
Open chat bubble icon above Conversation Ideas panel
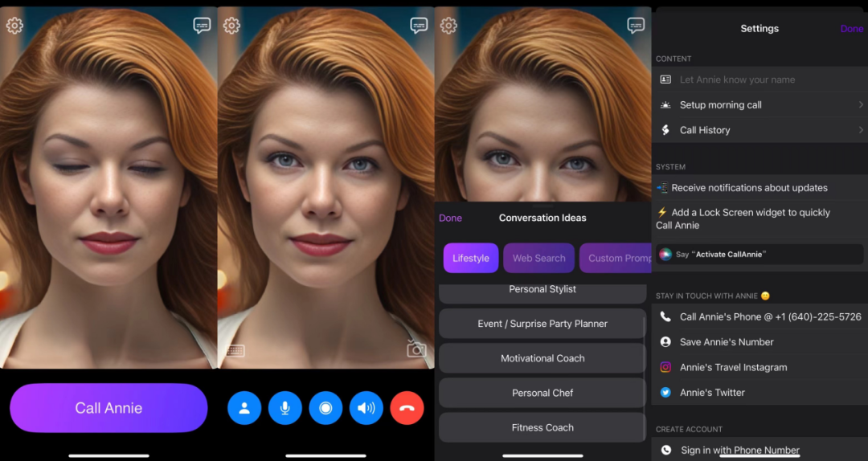(x=636, y=26)
